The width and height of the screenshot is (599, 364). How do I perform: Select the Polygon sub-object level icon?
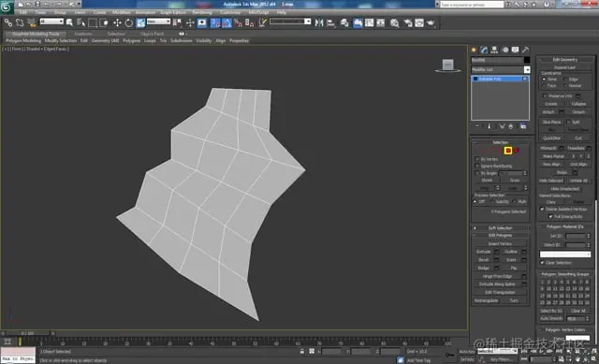[508, 151]
